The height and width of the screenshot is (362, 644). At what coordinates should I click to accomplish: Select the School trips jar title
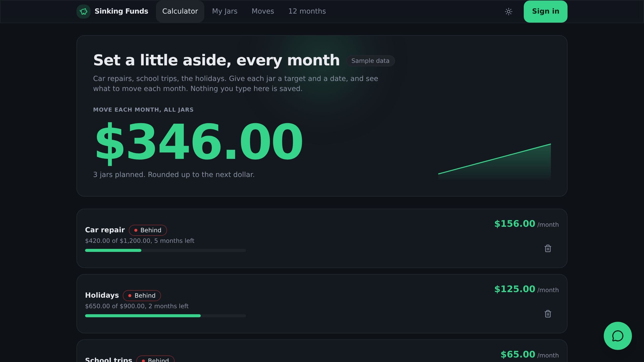pyautogui.click(x=108, y=359)
